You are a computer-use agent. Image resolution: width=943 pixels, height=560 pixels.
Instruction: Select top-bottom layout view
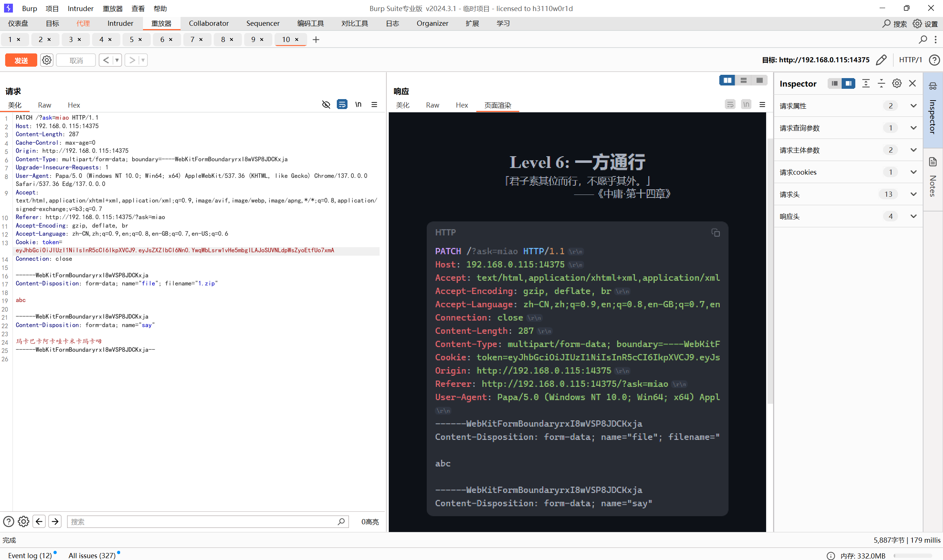(743, 80)
